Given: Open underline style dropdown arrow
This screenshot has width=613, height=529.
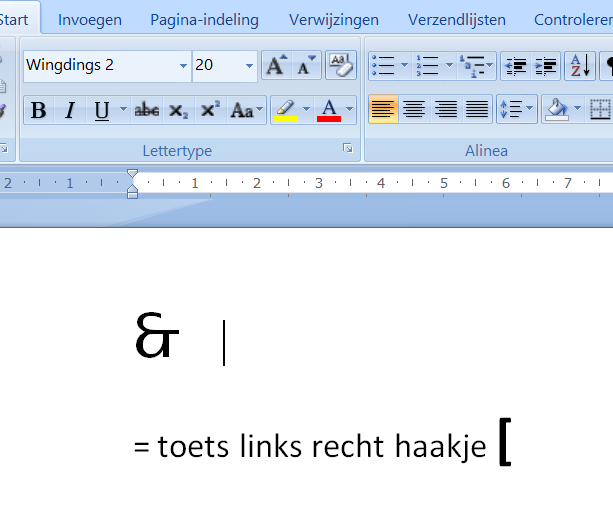Looking at the screenshot, I should pyautogui.click(x=124, y=109).
